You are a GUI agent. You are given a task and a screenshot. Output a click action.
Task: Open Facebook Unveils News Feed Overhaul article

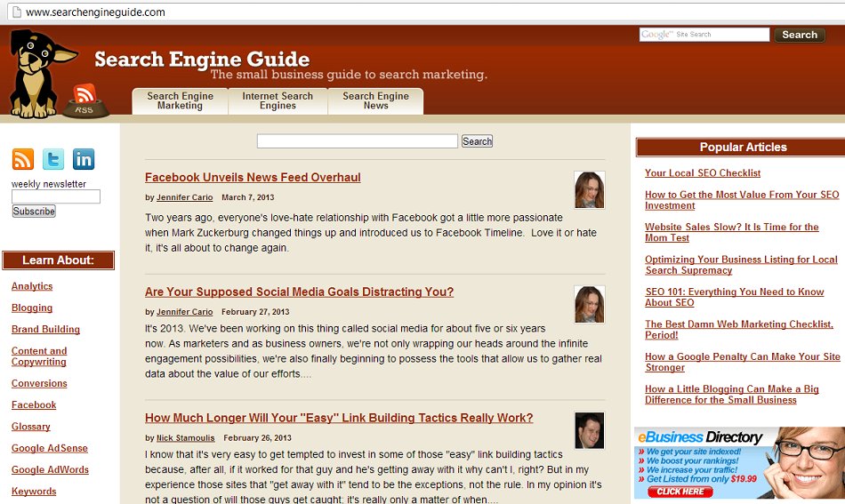coord(253,177)
